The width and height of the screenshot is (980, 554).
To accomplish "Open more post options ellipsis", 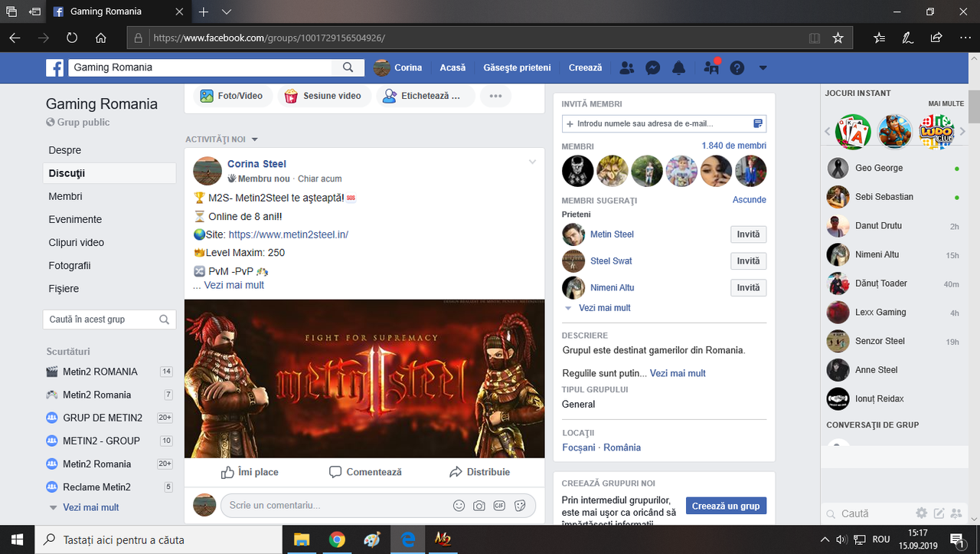I will 495,96.
